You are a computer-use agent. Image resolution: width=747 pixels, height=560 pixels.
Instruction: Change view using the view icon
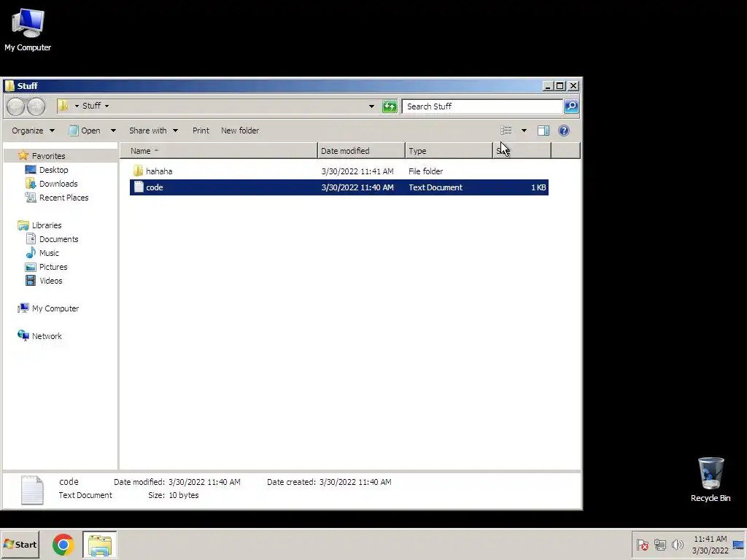coord(506,131)
